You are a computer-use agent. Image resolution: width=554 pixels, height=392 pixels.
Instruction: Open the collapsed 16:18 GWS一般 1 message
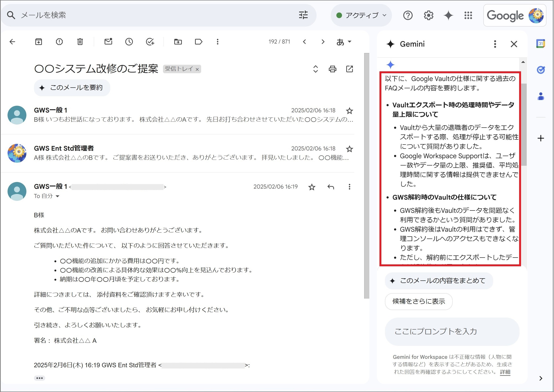tap(178, 115)
